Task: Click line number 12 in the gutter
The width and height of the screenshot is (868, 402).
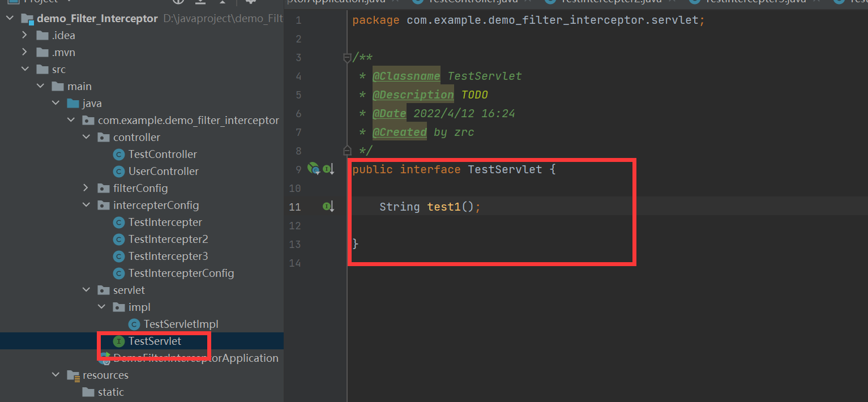Action: (295, 225)
